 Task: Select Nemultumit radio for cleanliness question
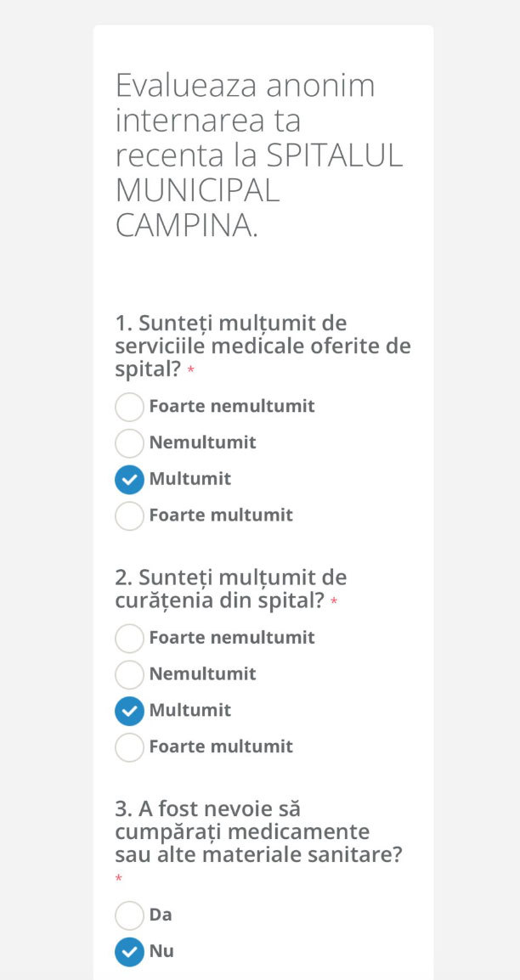point(129,674)
